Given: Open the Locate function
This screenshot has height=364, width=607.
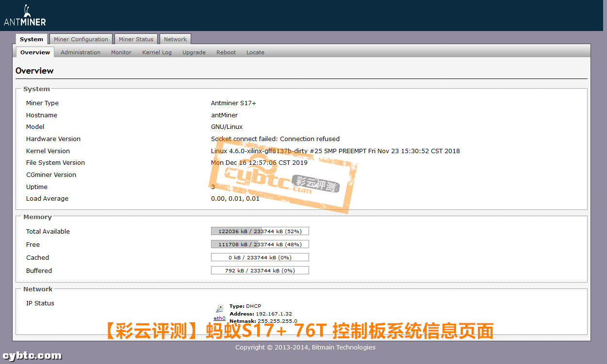Looking at the screenshot, I should click(255, 52).
